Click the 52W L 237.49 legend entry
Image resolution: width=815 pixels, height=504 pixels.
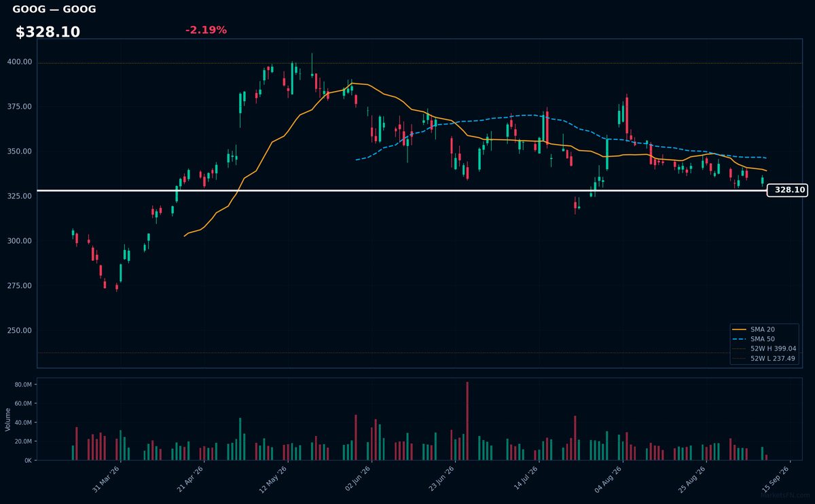tap(764, 358)
